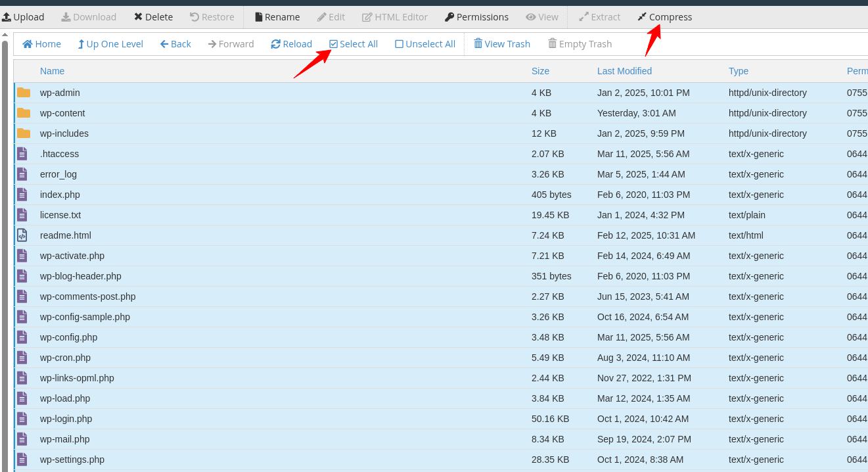Click the wp-activate.php file icon
Screen dimensions: 868x472
pyautogui.click(x=22, y=256)
